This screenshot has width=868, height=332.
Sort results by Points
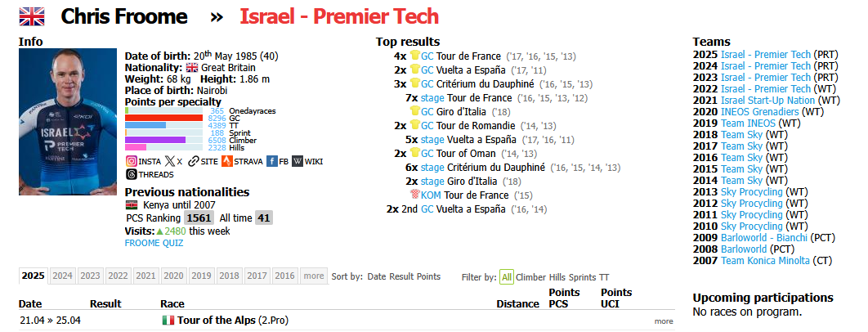click(428, 277)
